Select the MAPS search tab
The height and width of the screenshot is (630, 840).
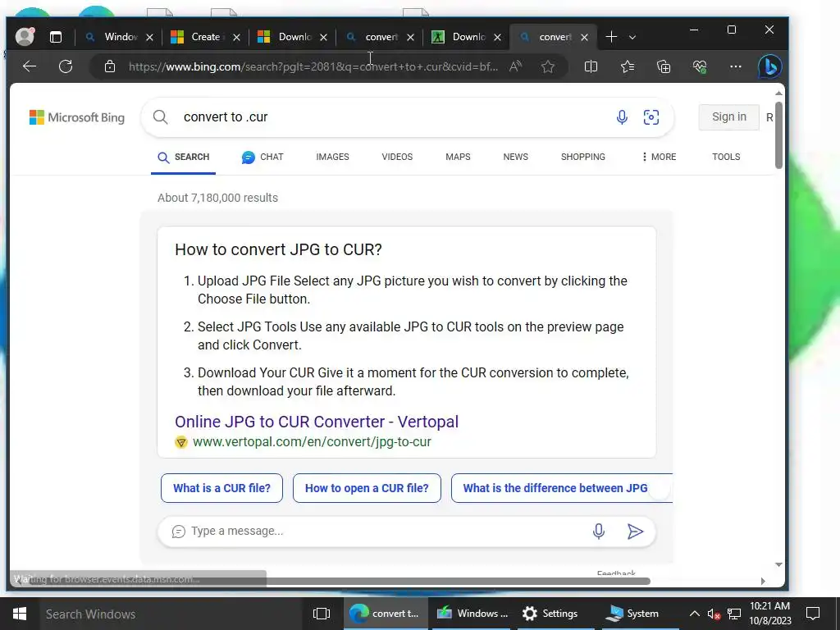458,157
